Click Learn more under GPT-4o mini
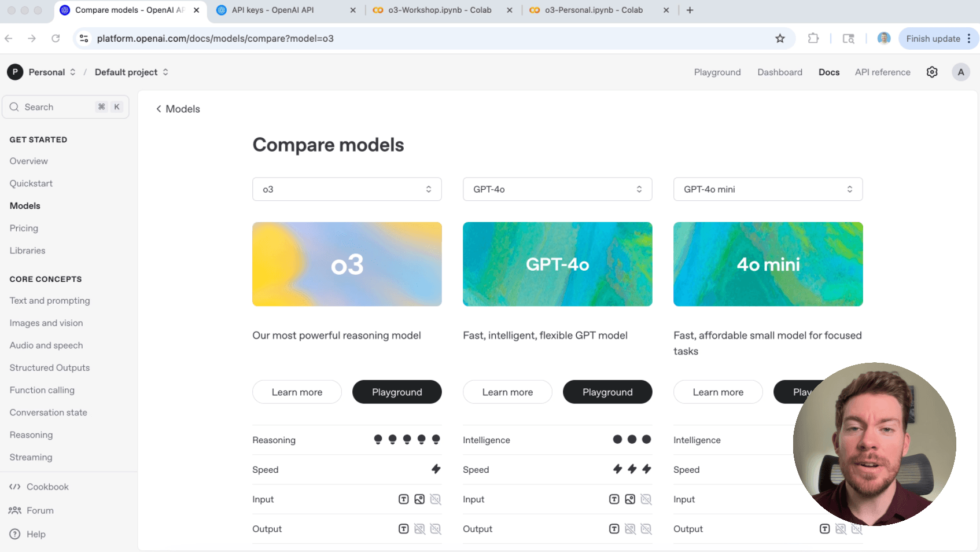980x552 pixels. click(719, 392)
